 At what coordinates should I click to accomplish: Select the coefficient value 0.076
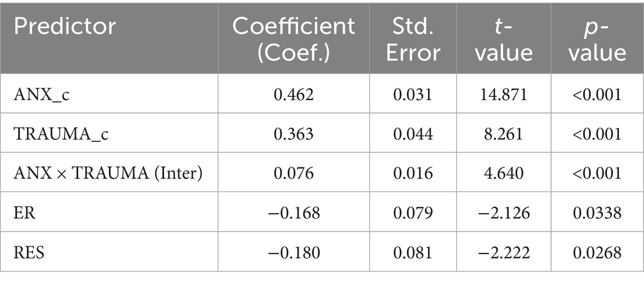[293, 175]
